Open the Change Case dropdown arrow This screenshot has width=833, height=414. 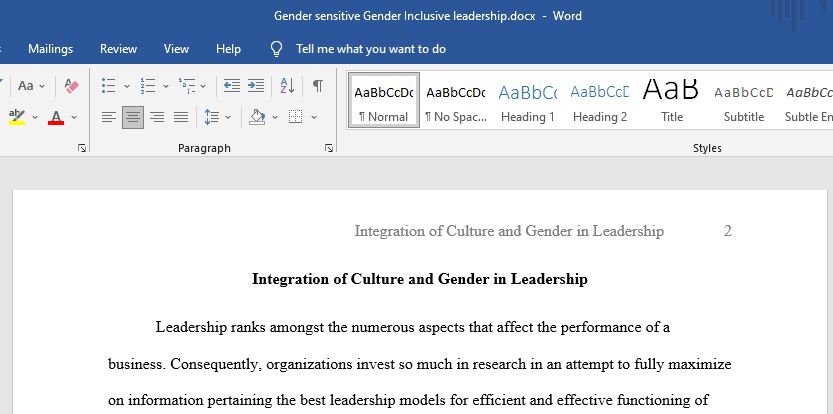click(42, 86)
